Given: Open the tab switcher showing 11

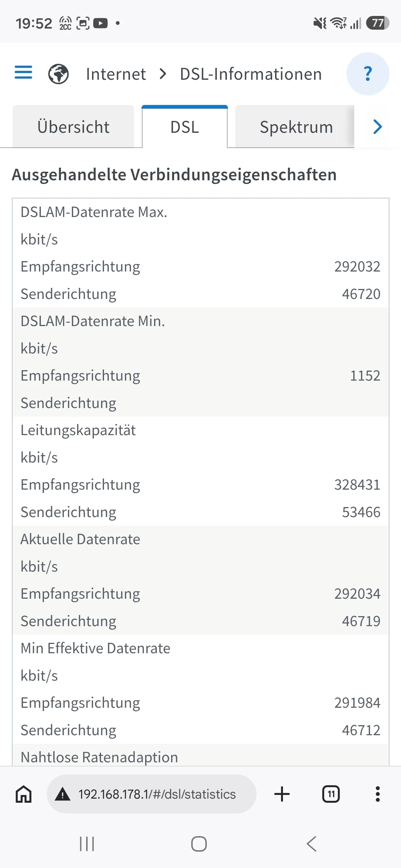Looking at the screenshot, I should click(331, 794).
